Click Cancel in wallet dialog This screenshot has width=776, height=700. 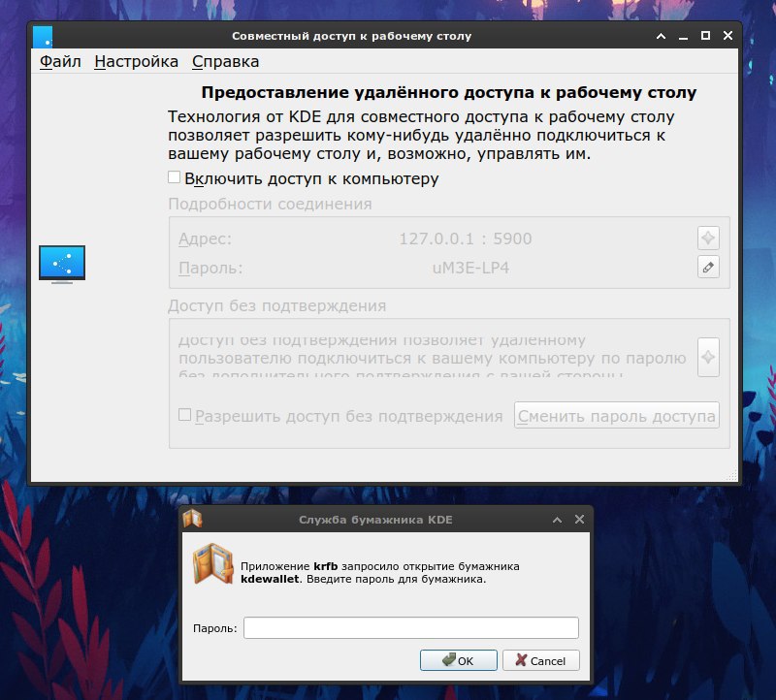tap(541, 660)
